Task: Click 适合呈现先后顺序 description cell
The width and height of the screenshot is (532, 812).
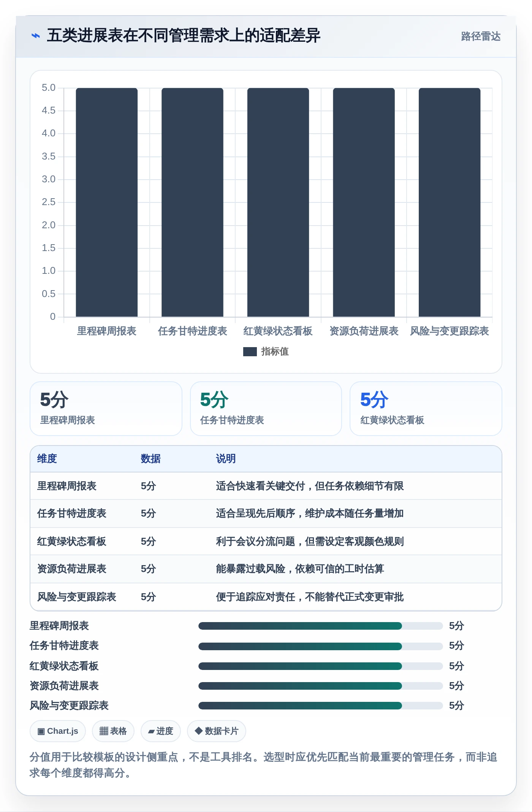Action: (x=310, y=513)
